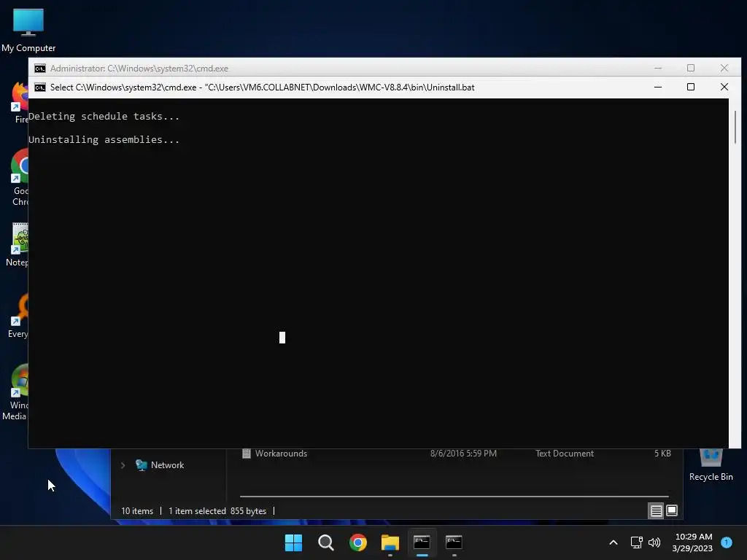Open the clock showing 10:29 AM
747x560 pixels.
tap(693, 542)
